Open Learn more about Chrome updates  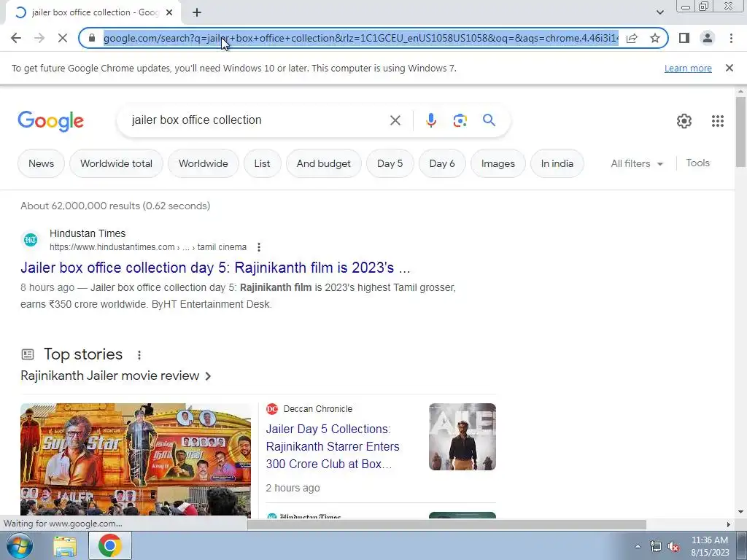688,68
